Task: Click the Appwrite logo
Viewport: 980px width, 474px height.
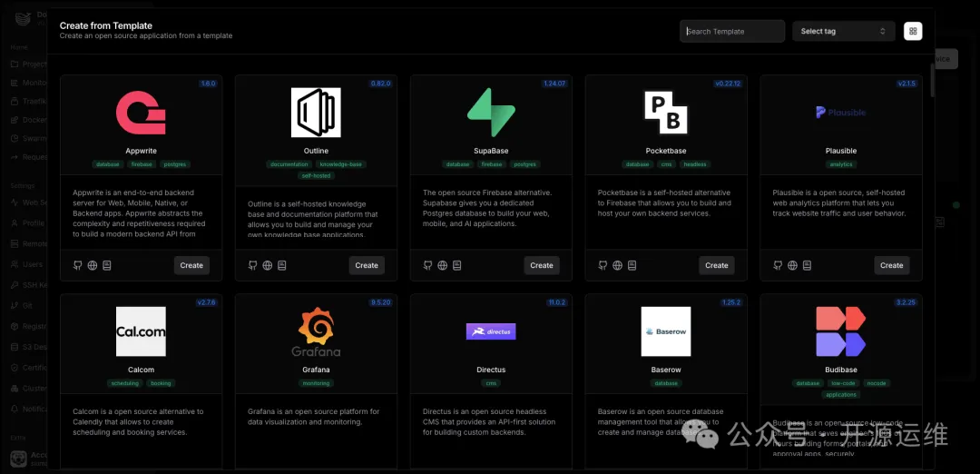Action: 141,113
